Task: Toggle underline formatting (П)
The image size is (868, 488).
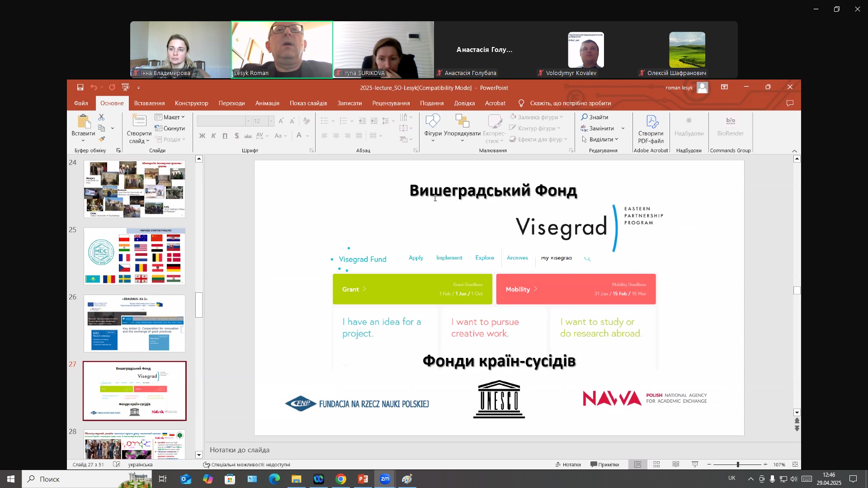Action: [x=225, y=136]
